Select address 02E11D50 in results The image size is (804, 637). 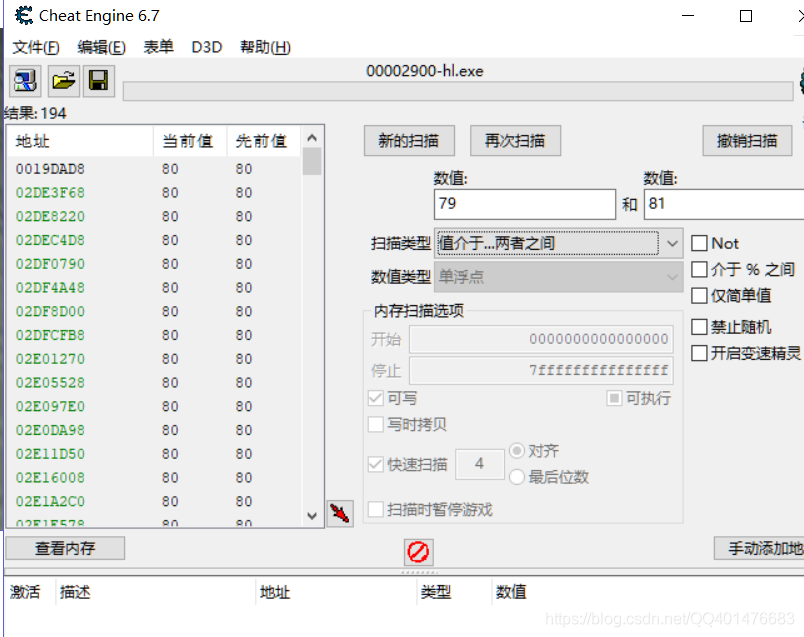pos(50,454)
